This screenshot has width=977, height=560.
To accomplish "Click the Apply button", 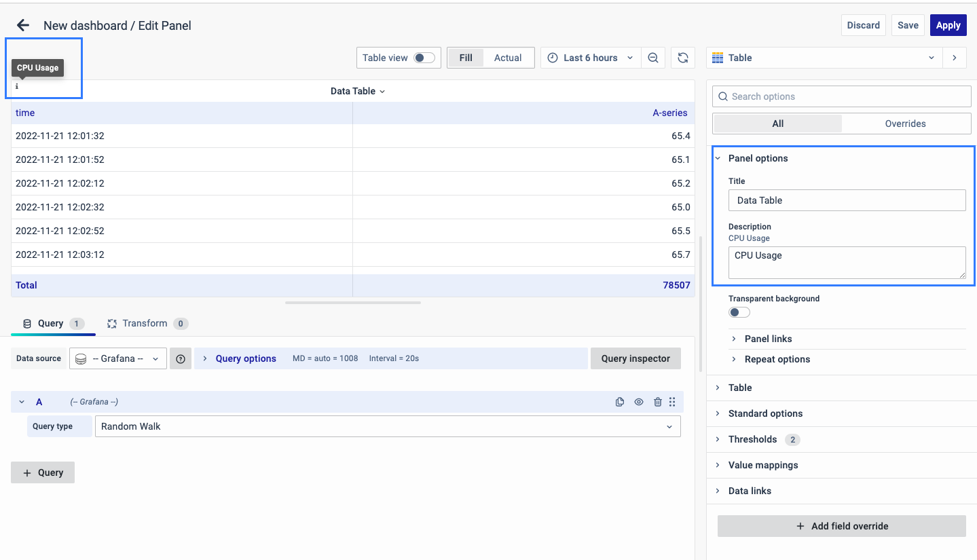I will 948,25.
